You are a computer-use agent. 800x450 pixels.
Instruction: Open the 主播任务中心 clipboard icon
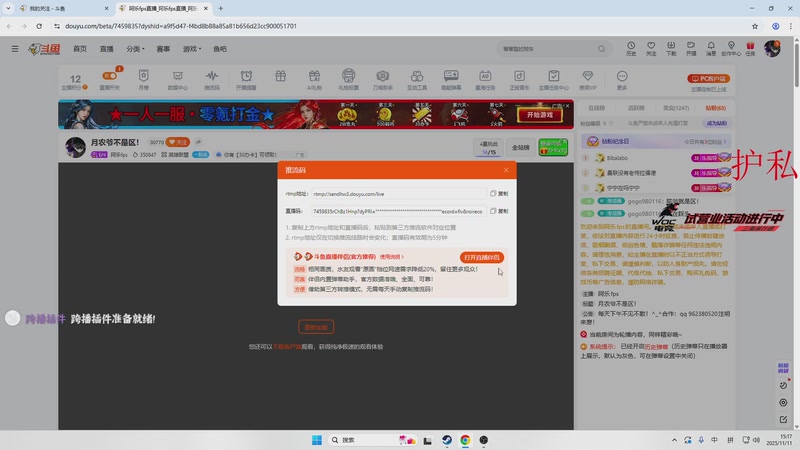tap(554, 80)
